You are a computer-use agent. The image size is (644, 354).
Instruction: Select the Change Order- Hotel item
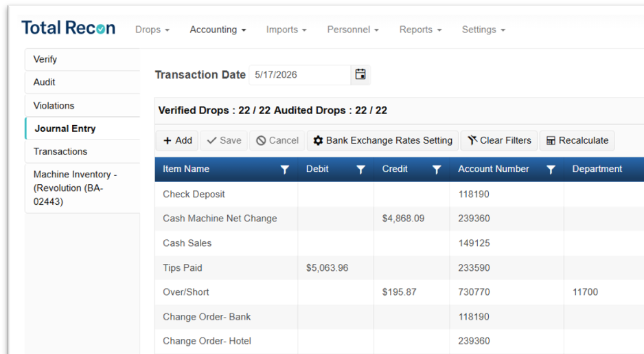[207, 341]
